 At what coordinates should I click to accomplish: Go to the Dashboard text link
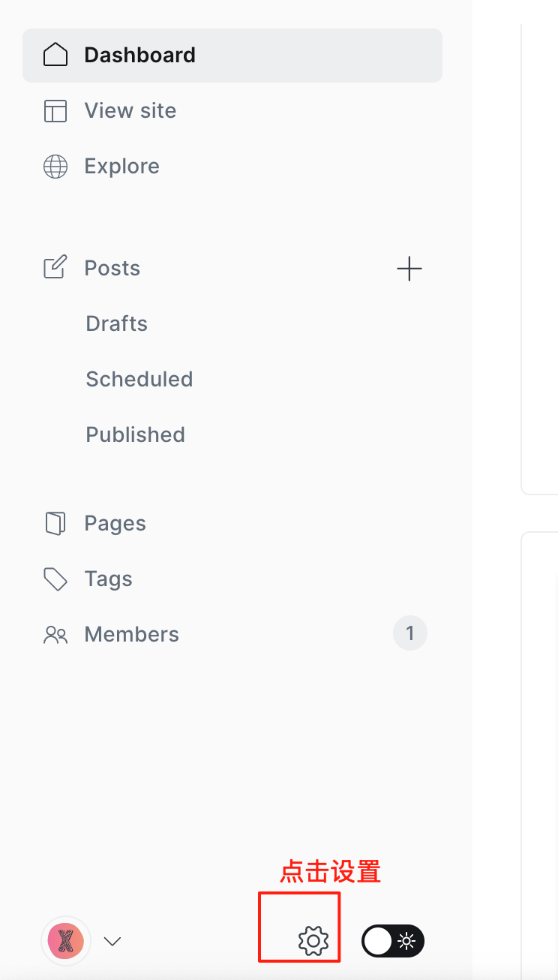[140, 55]
